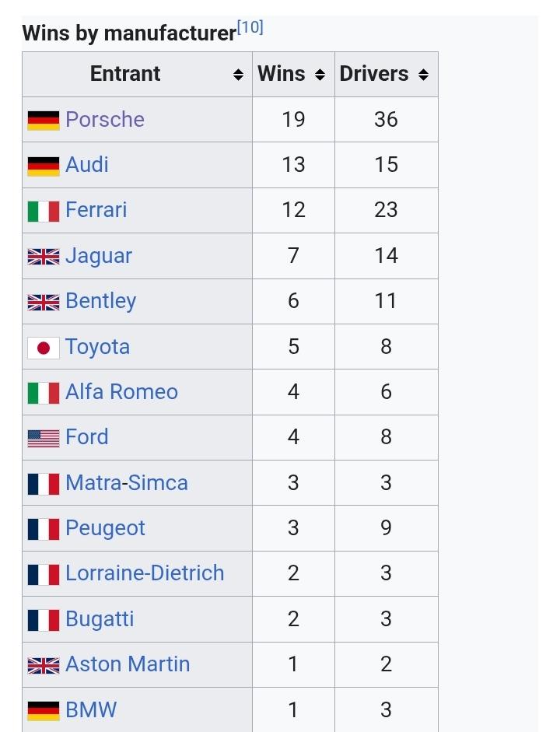Sort table by Entrant column arrows
The width and height of the screenshot is (560, 732).
238,75
